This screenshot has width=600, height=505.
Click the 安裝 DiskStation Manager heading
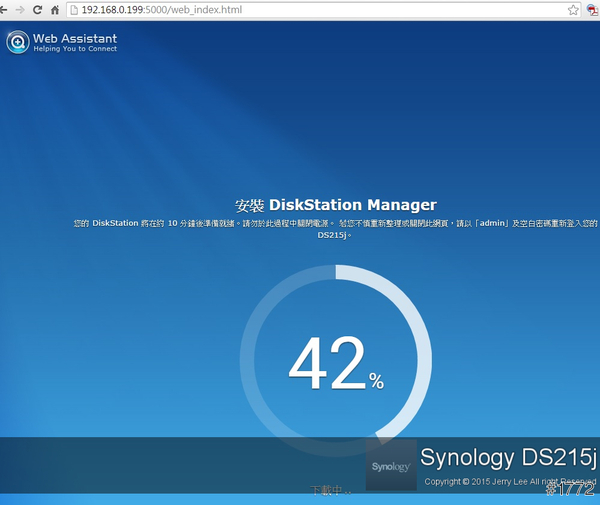tap(335, 205)
